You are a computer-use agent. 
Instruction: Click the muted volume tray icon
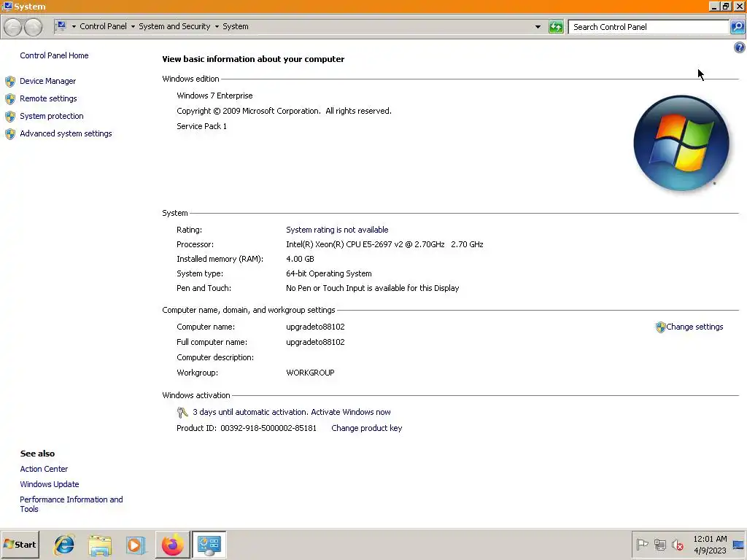677,544
